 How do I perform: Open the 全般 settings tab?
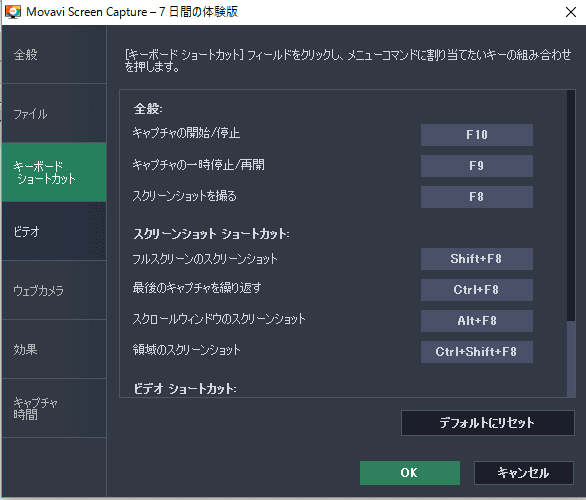tap(54, 55)
